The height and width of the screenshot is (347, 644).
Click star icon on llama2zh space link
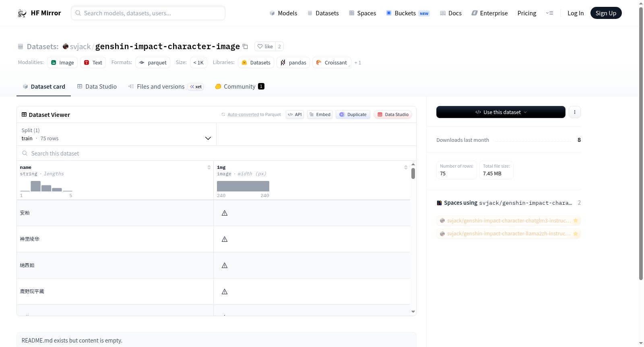tap(576, 233)
